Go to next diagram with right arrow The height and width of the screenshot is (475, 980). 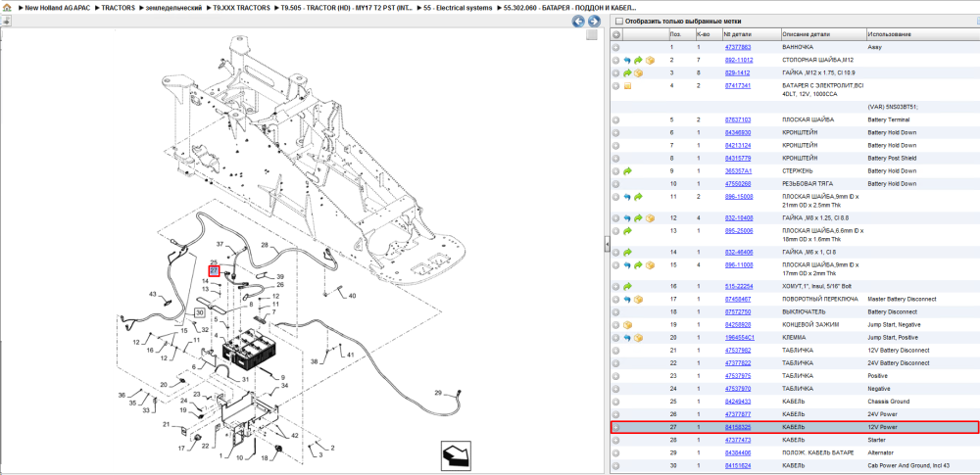[x=594, y=22]
